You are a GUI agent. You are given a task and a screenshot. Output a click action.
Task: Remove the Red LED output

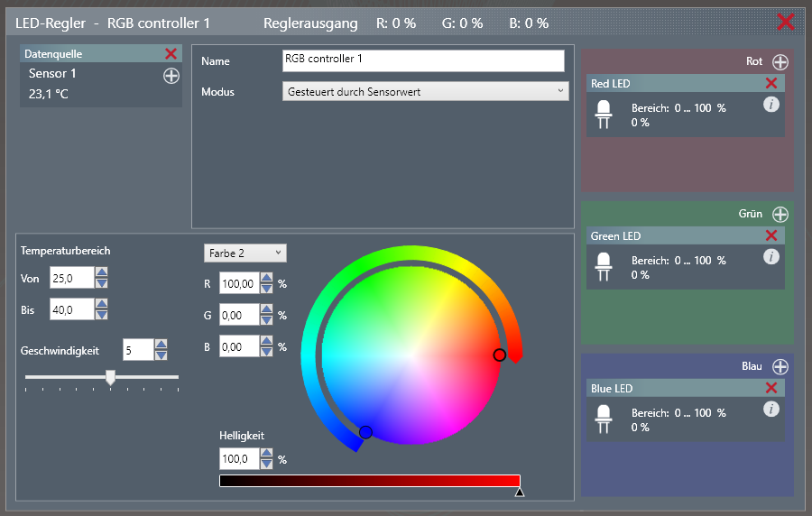pyautogui.click(x=771, y=83)
